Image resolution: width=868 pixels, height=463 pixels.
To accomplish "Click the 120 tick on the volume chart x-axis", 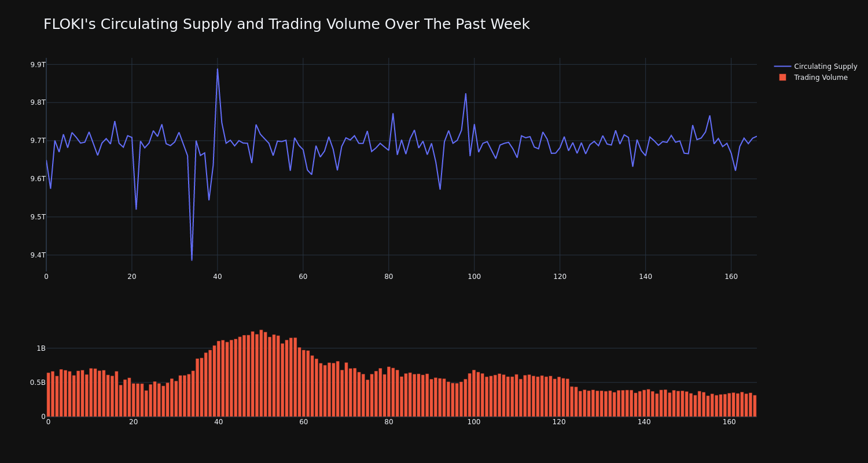I will coord(559,422).
